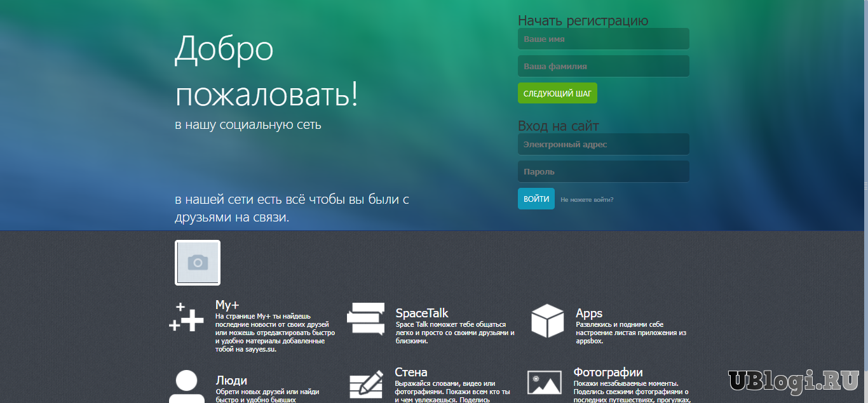The height and width of the screenshot is (403, 868).
Task: Select the Стена section heading
Action: coord(410,373)
